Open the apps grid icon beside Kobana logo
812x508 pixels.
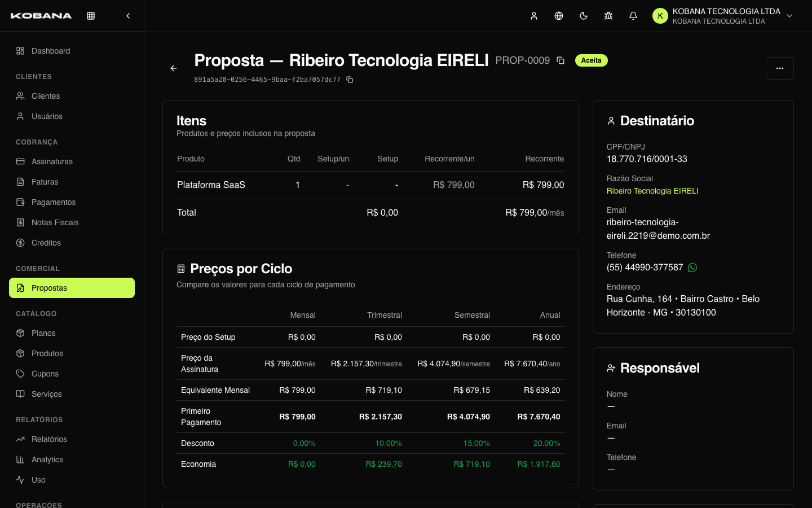pos(91,16)
